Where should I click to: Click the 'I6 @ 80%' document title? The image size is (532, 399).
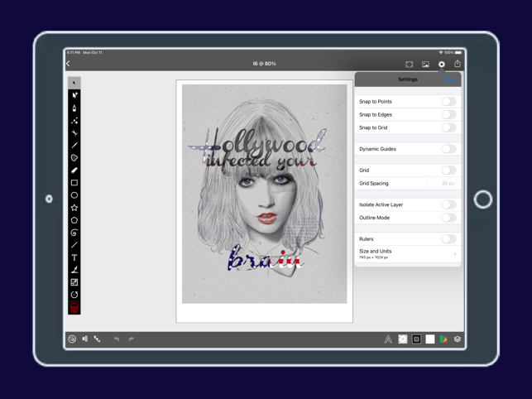[x=264, y=64]
